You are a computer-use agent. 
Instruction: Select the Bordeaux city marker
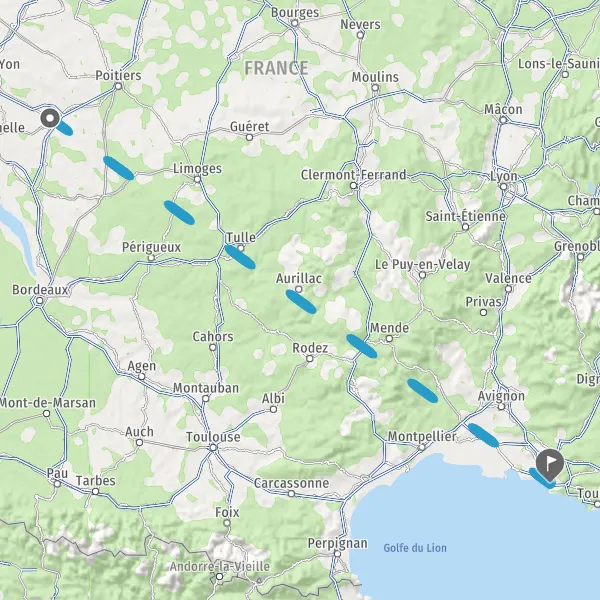coord(39,301)
